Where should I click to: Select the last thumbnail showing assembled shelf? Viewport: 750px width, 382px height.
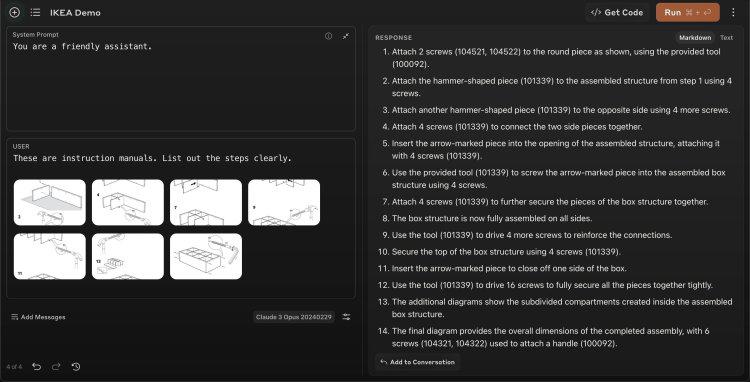(206, 256)
